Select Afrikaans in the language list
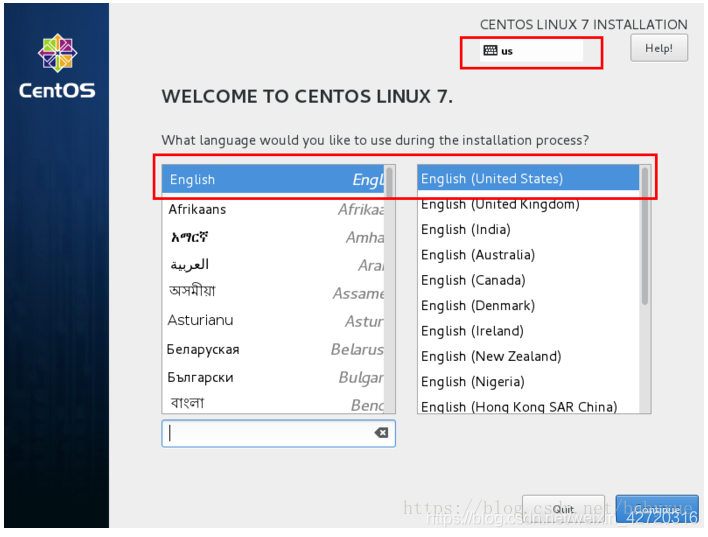 coord(274,209)
